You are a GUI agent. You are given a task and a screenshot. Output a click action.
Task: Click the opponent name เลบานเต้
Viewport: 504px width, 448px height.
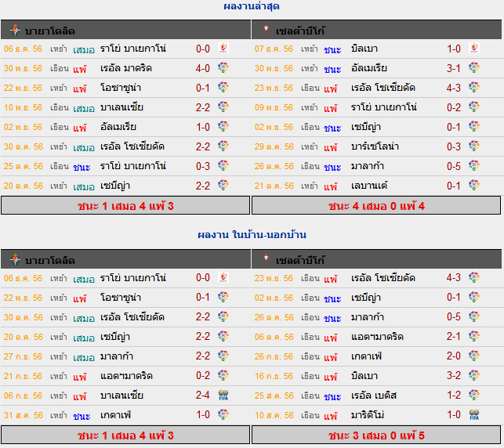tap(369, 186)
